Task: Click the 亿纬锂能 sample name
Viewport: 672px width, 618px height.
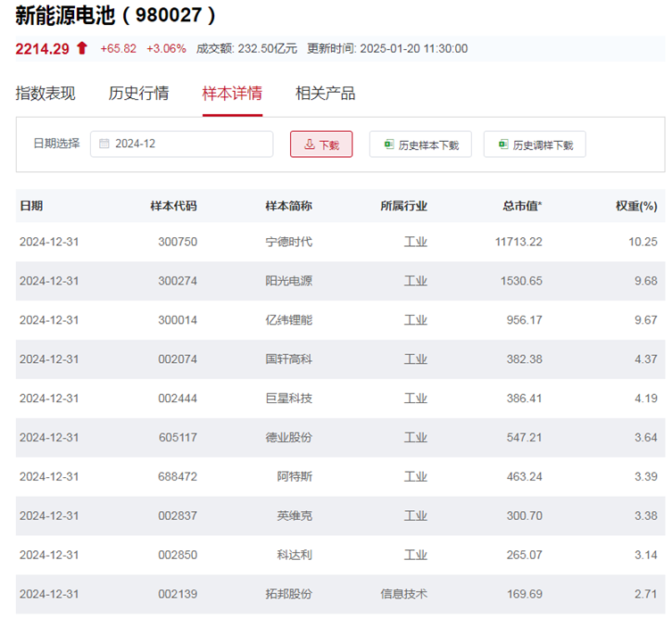Action: tap(289, 320)
